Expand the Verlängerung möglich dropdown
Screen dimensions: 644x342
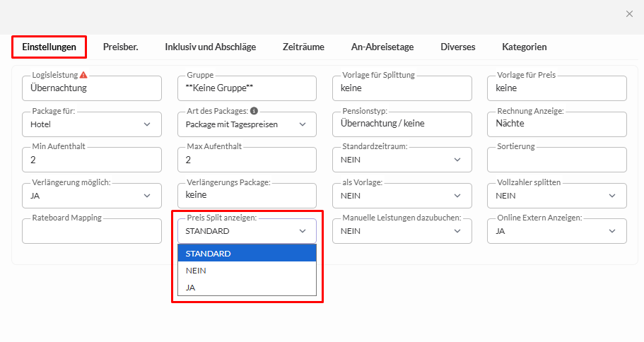pos(91,196)
